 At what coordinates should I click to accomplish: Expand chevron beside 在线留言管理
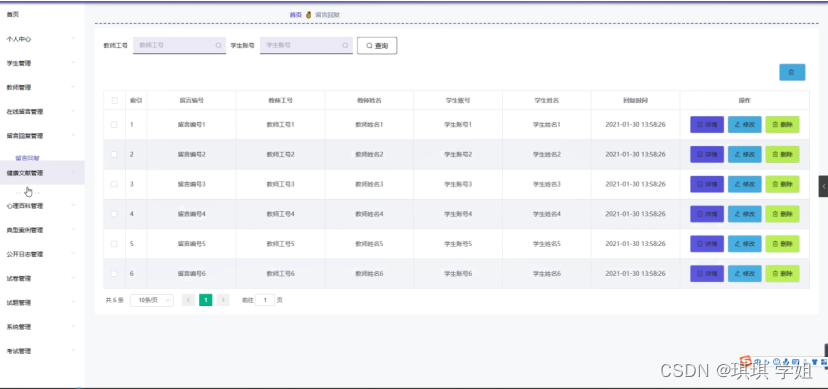click(x=73, y=111)
